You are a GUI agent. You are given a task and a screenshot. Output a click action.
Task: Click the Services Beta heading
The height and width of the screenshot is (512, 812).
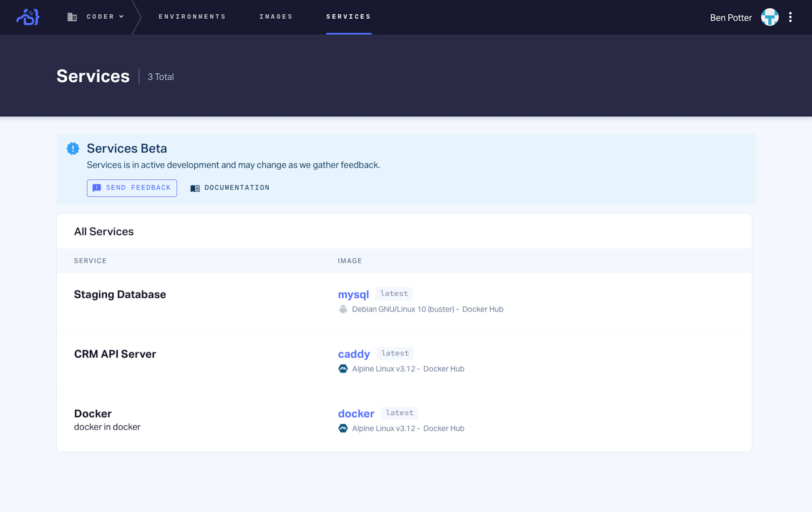coord(127,149)
